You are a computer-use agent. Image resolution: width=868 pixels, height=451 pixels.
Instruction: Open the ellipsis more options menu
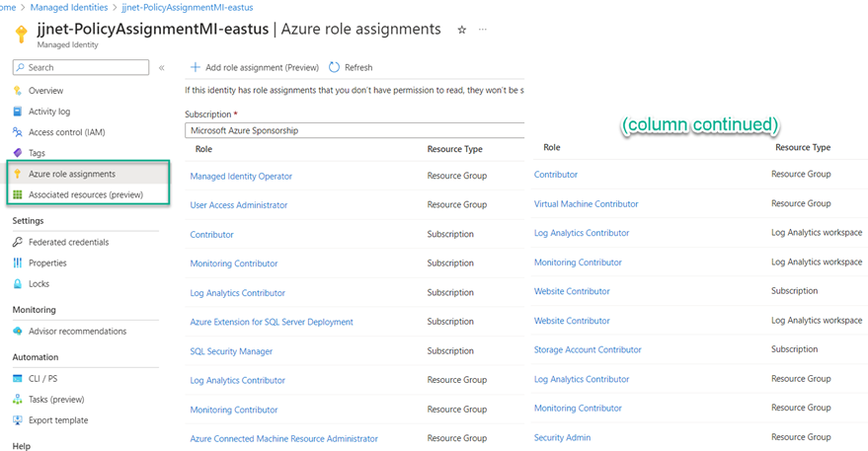tap(483, 31)
